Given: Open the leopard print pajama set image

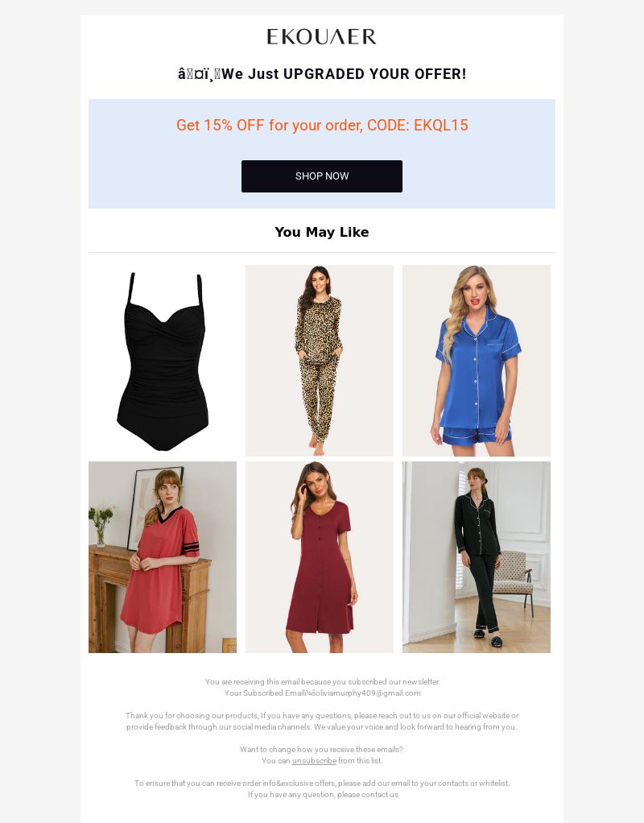Looking at the screenshot, I should (319, 361).
